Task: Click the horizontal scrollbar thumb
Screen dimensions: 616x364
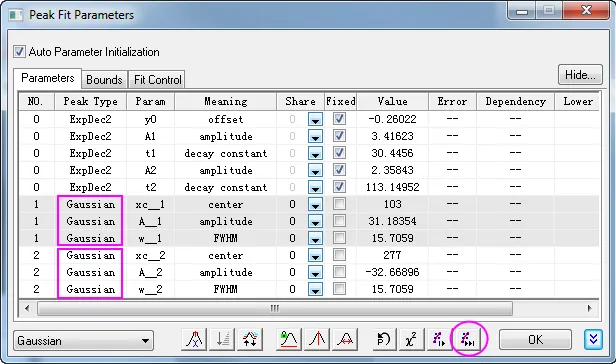Action: (x=275, y=308)
